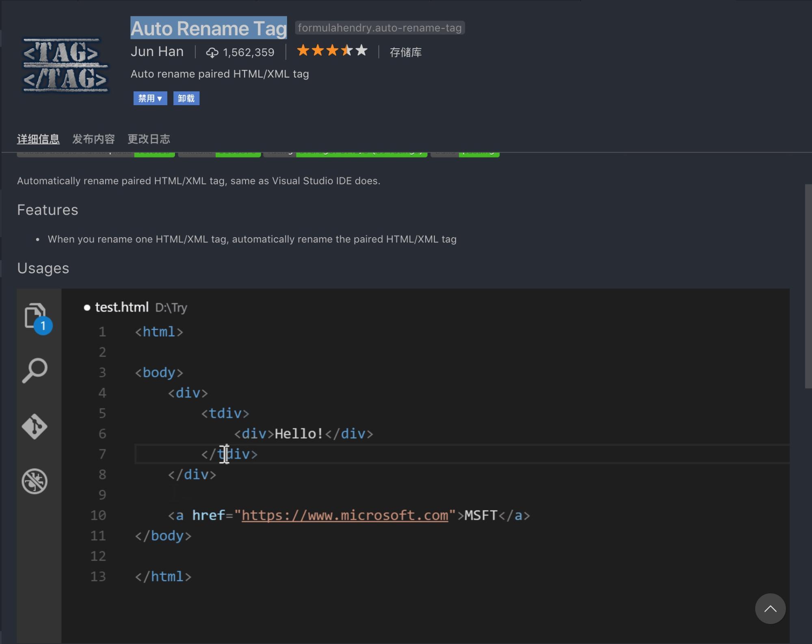
Task: Open the 存储库 repository link
Action: pyautogui.click(x=406, y=52)
